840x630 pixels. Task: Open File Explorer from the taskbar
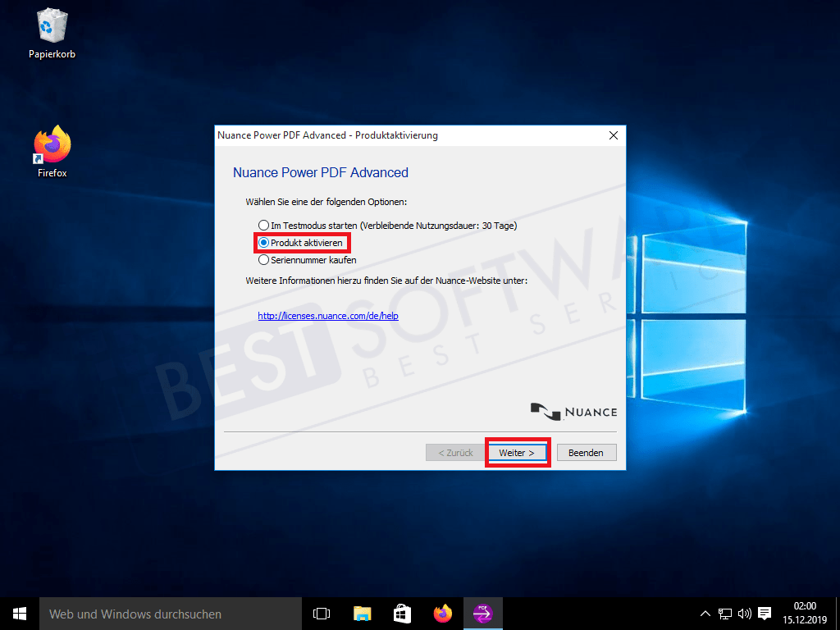pos(363,613)
